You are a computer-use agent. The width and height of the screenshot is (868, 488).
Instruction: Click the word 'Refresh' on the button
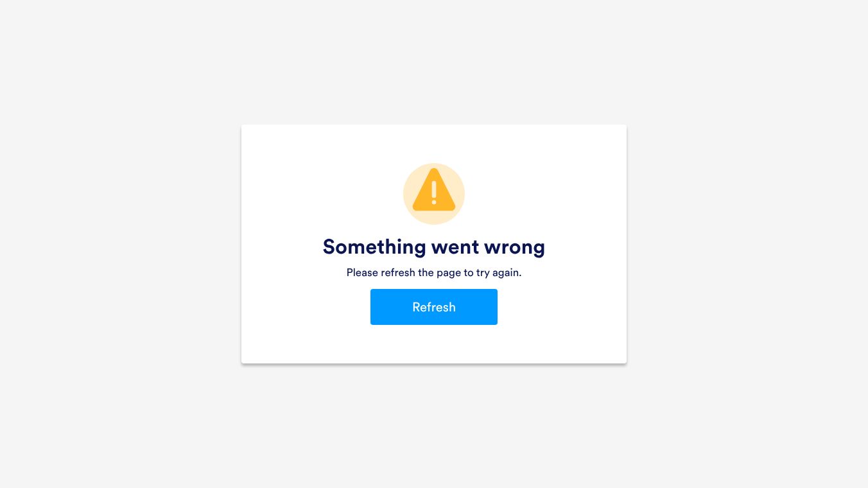[x=434, y=307]
